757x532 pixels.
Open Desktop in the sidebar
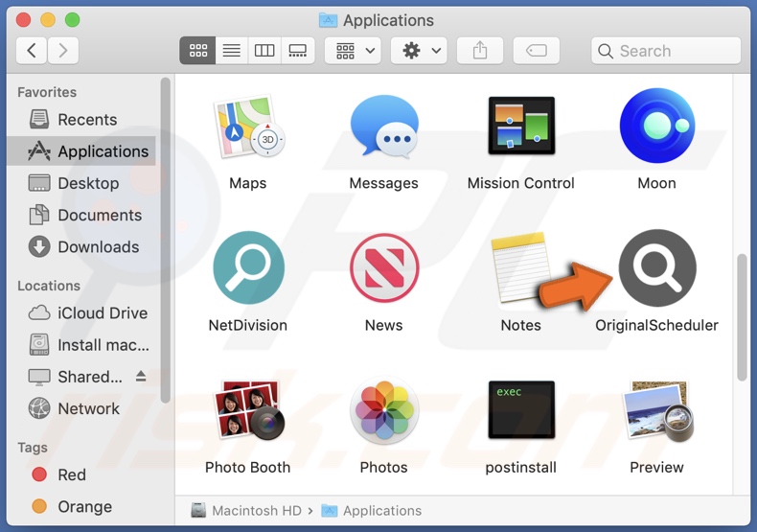[x=81, y=183]
